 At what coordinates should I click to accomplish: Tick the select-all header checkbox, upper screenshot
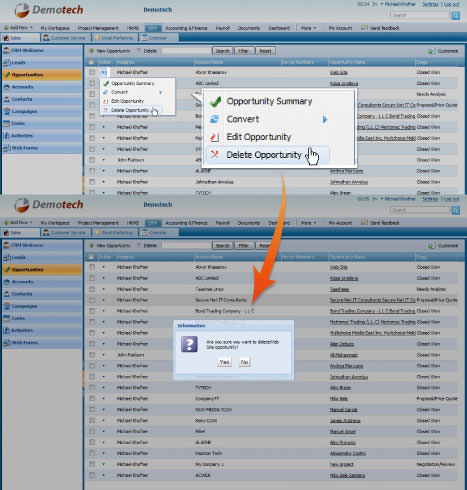pyautogui.click(x=91, y=62)
